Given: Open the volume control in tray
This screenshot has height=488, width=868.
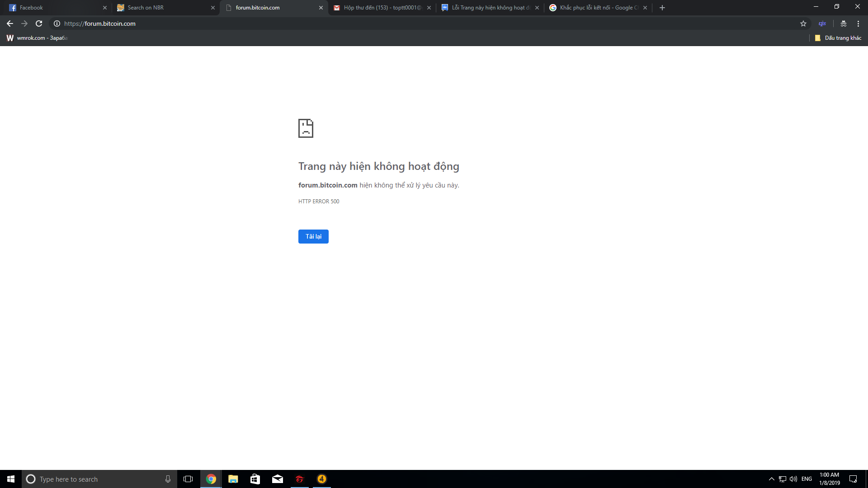Looking at the screenshot, I should [x=793, y=479].
